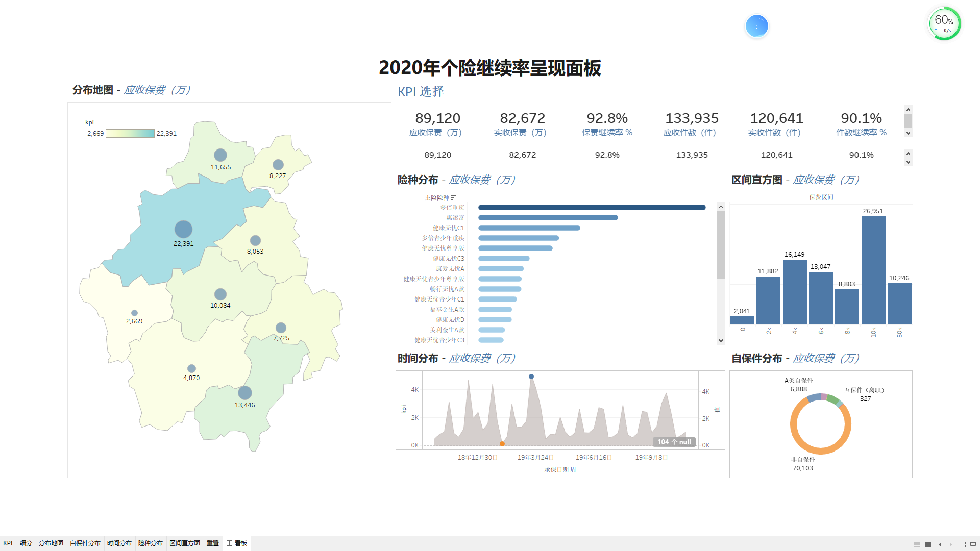Enter full screen mode icon
This screenshot has height=551, width=980.
(962, 544)
